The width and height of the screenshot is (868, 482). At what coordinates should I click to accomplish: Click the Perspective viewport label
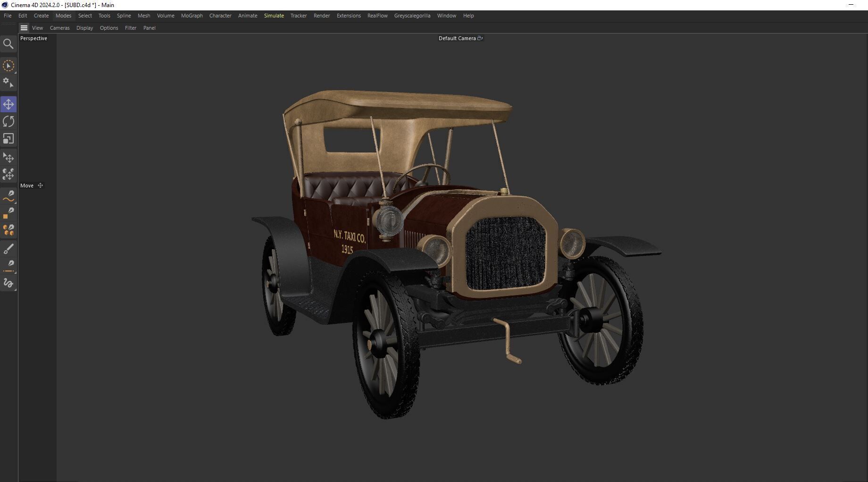(33, 38)
